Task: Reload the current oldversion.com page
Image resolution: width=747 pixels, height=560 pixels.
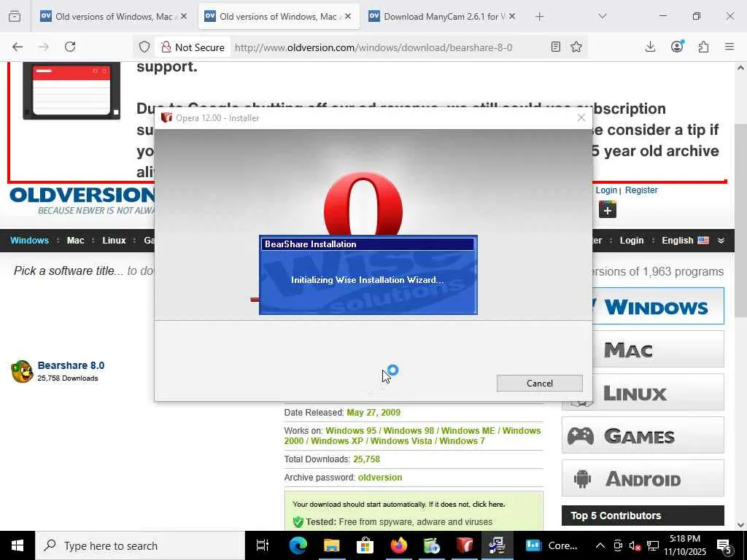Action: [70, 47]
